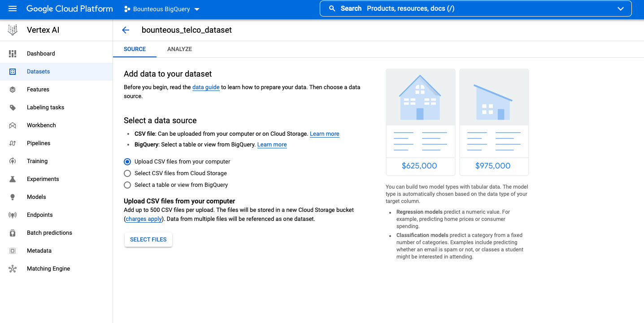Click the Matching Engine icon

tap(13, 269)
